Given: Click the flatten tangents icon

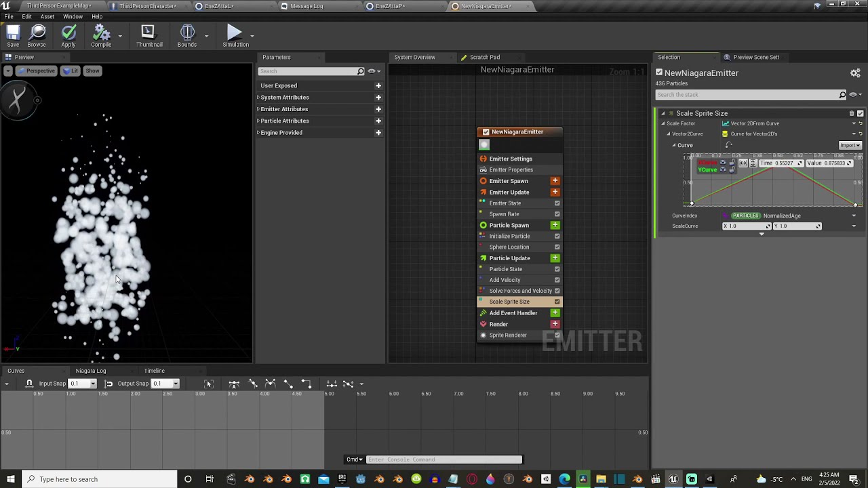Looking at the screenshot, I should click(x=331, y=384).
